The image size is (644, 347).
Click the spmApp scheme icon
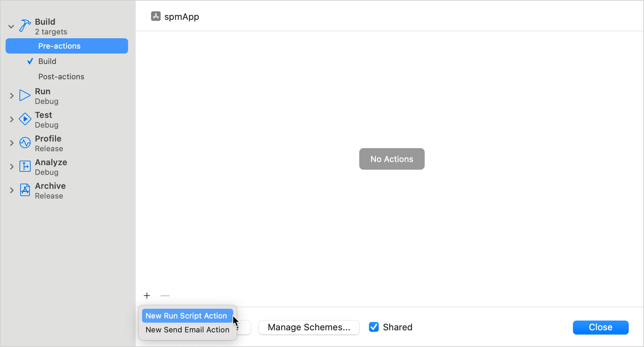coord(156,16)
